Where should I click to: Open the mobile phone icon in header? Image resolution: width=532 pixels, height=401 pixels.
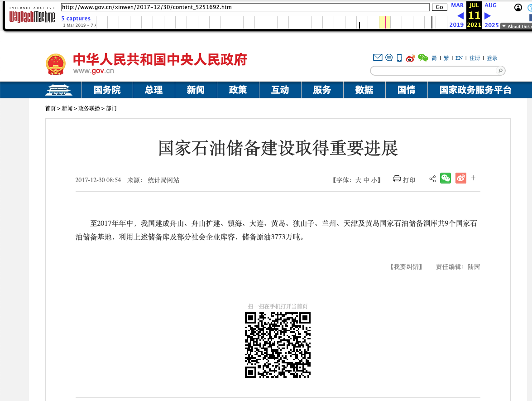point(399,58)
